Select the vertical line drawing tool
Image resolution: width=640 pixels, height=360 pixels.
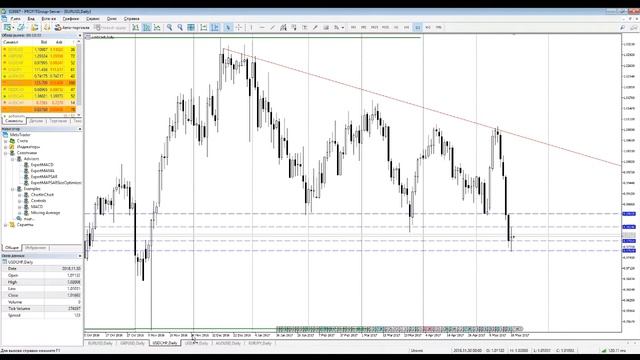[251, 27]
